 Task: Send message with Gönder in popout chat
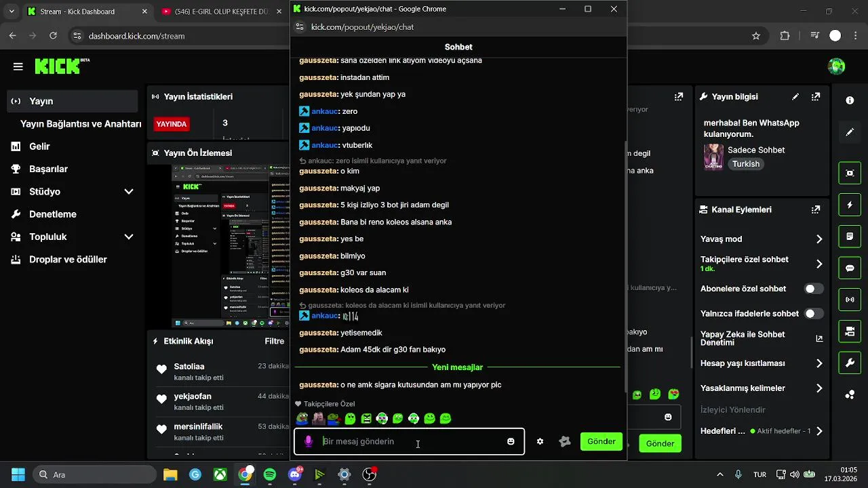point(601,441)
